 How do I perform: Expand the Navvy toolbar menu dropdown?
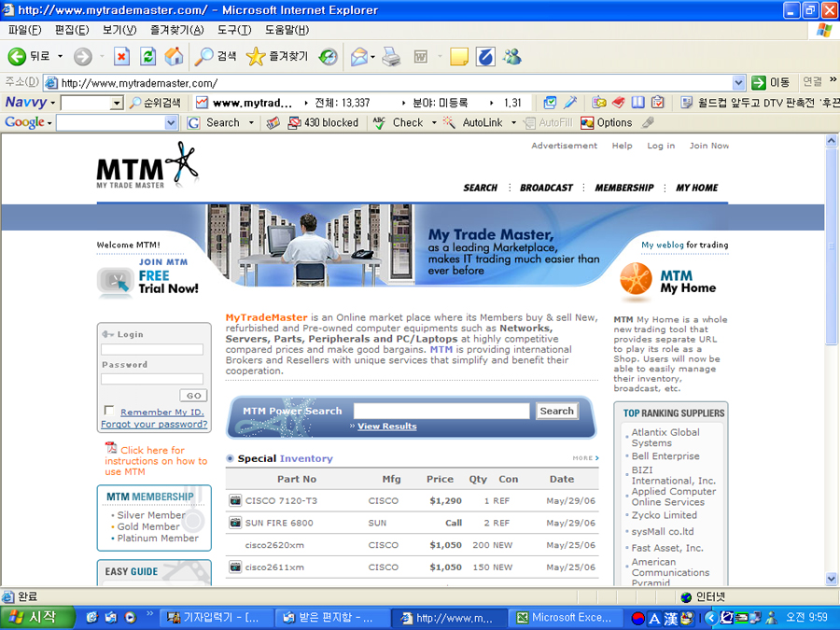click(x=53, y=103)
